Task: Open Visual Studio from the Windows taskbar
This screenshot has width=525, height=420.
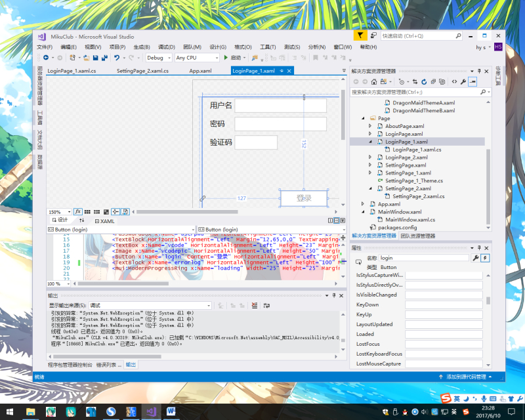Action: tap(150, 411)
